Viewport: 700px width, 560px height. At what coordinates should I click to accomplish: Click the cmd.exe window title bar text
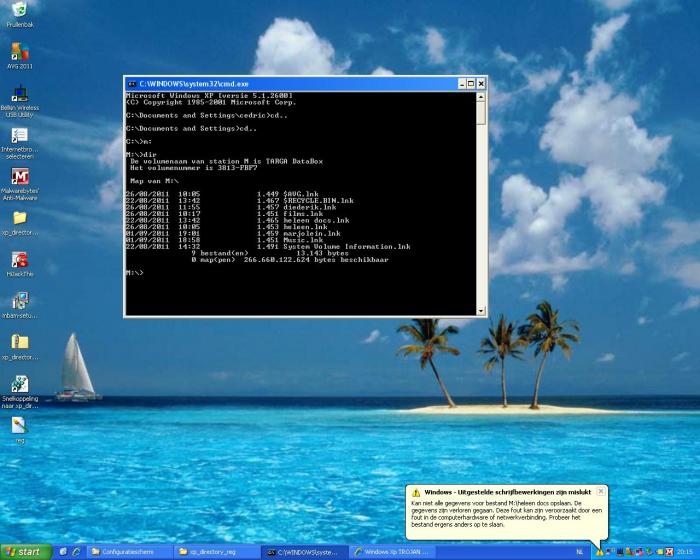click(x=194, y=84)
